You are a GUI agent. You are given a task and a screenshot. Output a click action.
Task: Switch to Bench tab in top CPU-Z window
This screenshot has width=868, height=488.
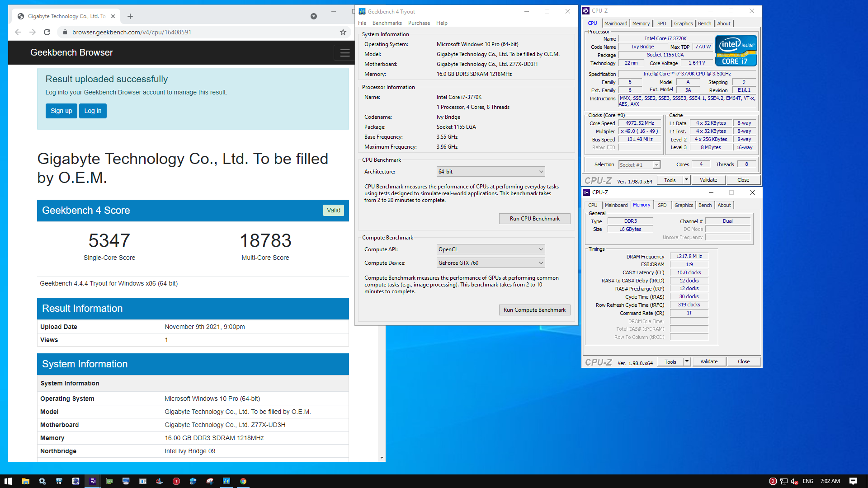[704, 23]
